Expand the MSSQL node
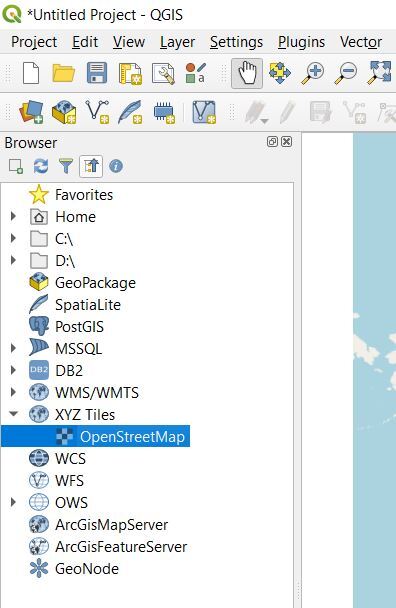Viewport: 396px width, 608px height. (x=13, y=348)
